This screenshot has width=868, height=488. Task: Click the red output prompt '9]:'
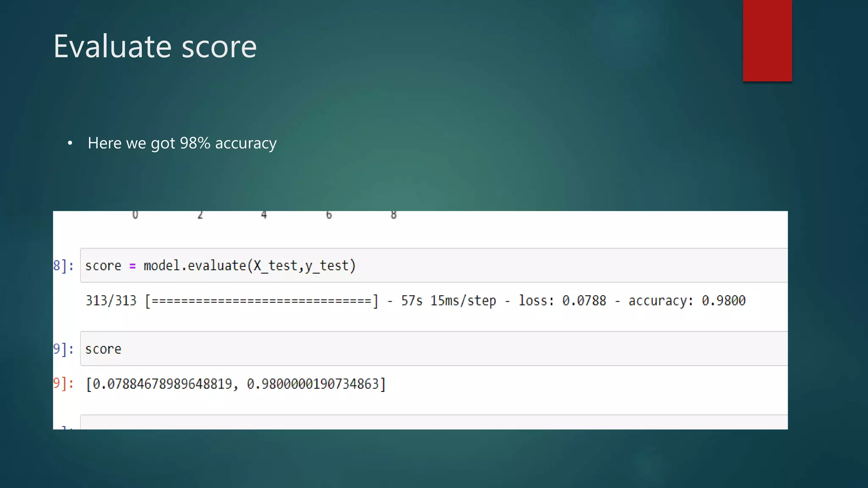(x=64, y=383)
